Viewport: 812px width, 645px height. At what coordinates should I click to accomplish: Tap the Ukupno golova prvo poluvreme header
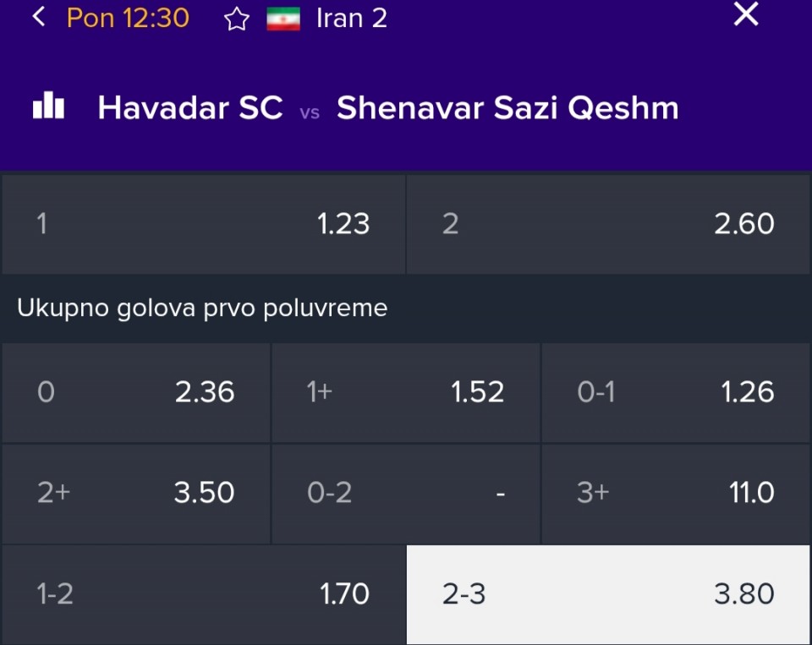(202, 308)
